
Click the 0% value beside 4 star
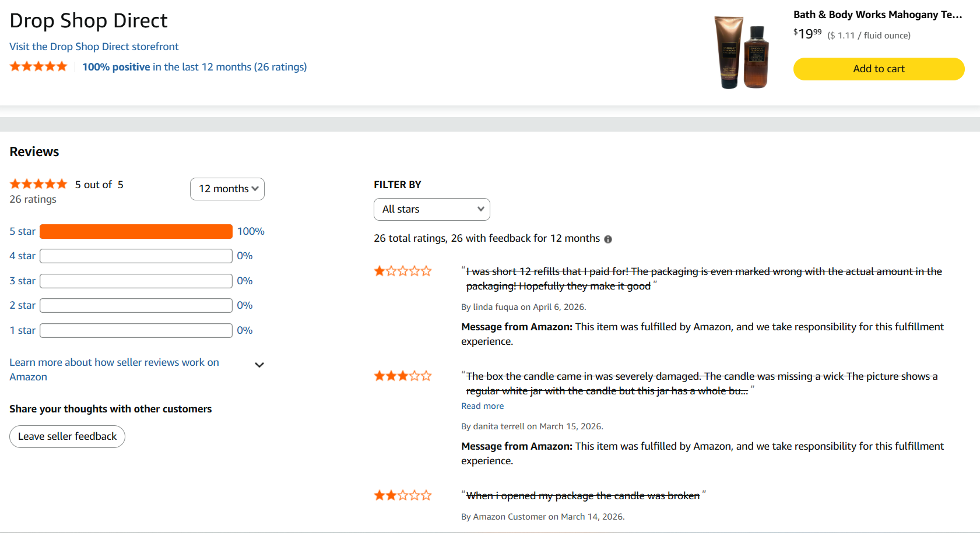245,256
